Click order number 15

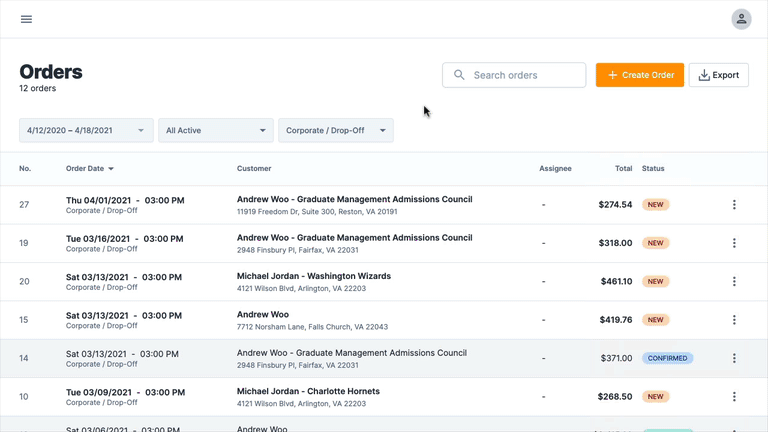pos(24,320)
